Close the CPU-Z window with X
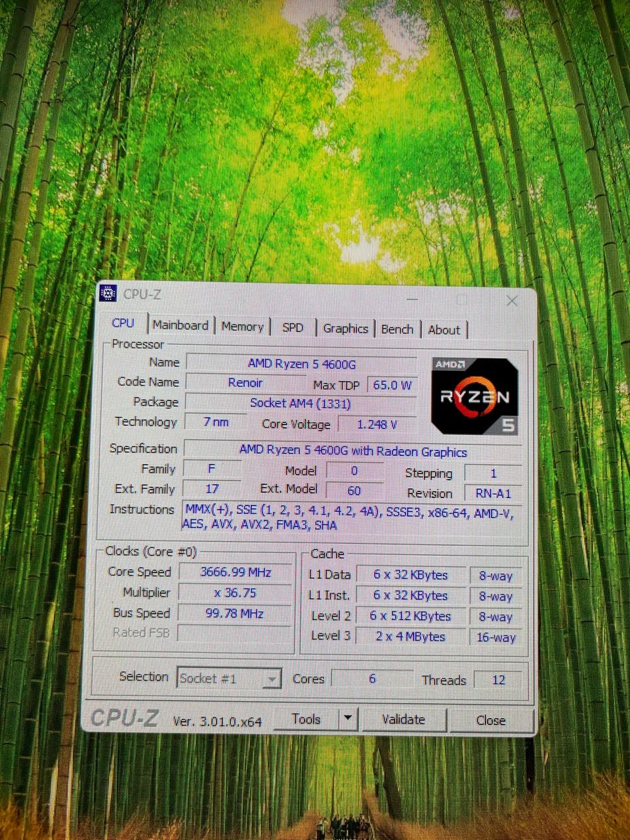630x840 pixels. tap(512, 301)
